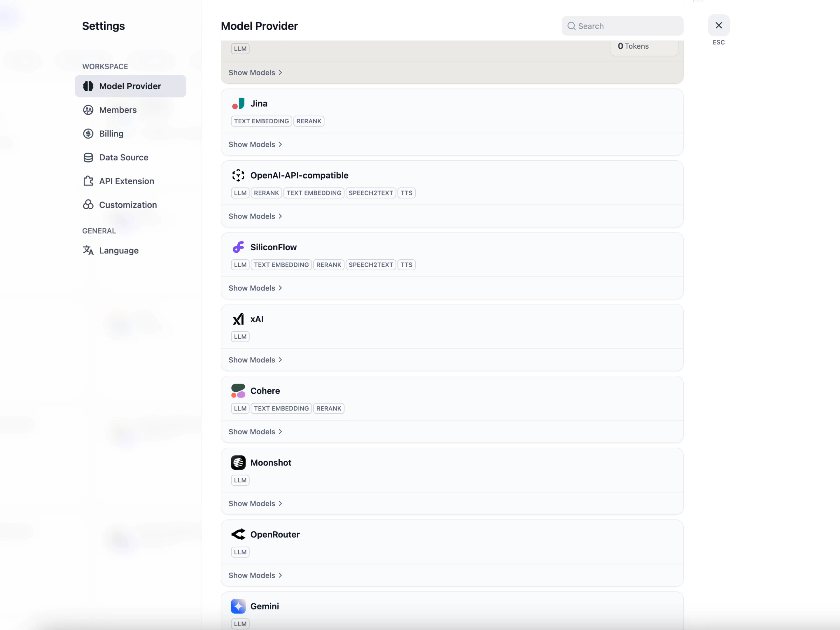Screen dimensions: 840x630
Task: Click the xAI logo icon
Action: pos(238,319)
